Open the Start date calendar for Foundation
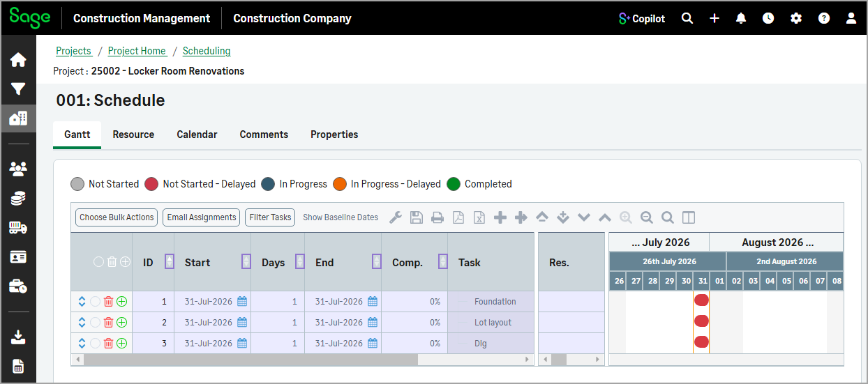Screen dimensions: 868x384 pyautogui.click(x=242, y=302)
